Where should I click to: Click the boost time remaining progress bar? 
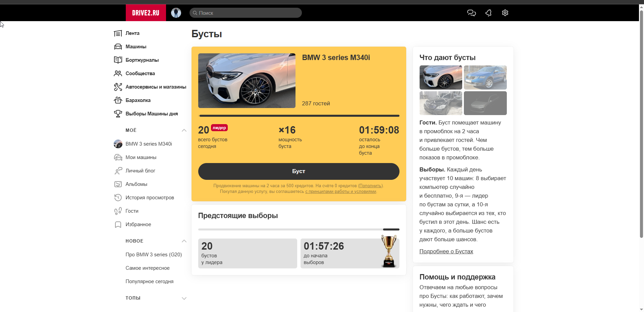click(299, 116)
